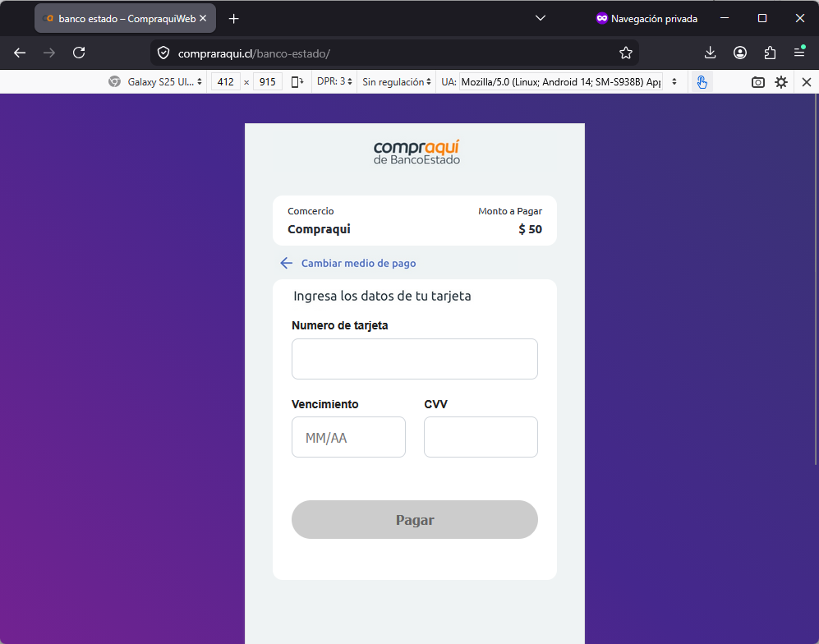
Task: Open the Firefox account icon
Action: (739, 53)
